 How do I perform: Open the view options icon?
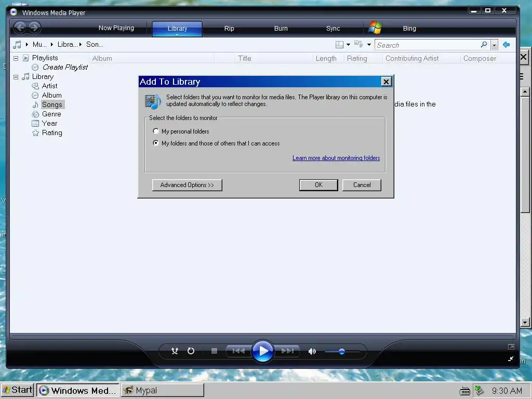358,44
